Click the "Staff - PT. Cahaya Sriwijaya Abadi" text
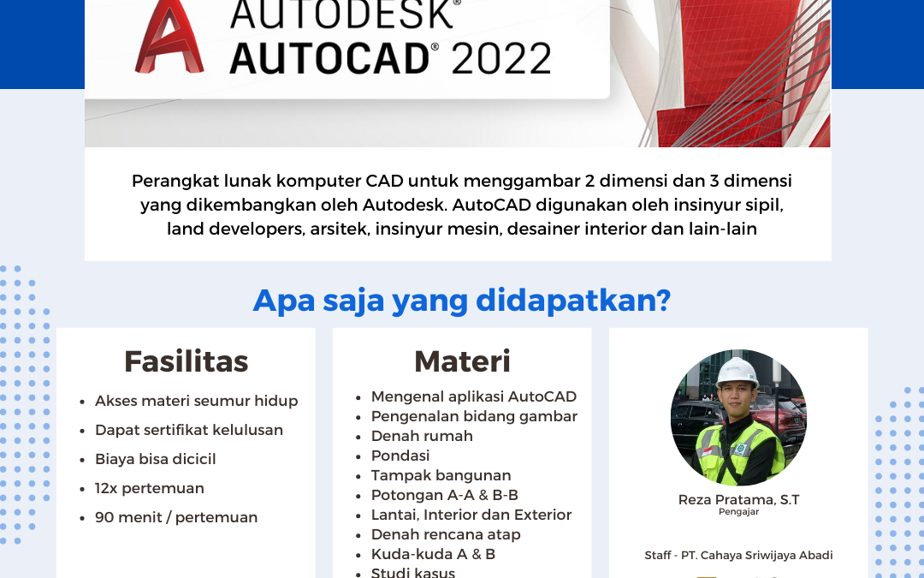 [x=738, y=555]
